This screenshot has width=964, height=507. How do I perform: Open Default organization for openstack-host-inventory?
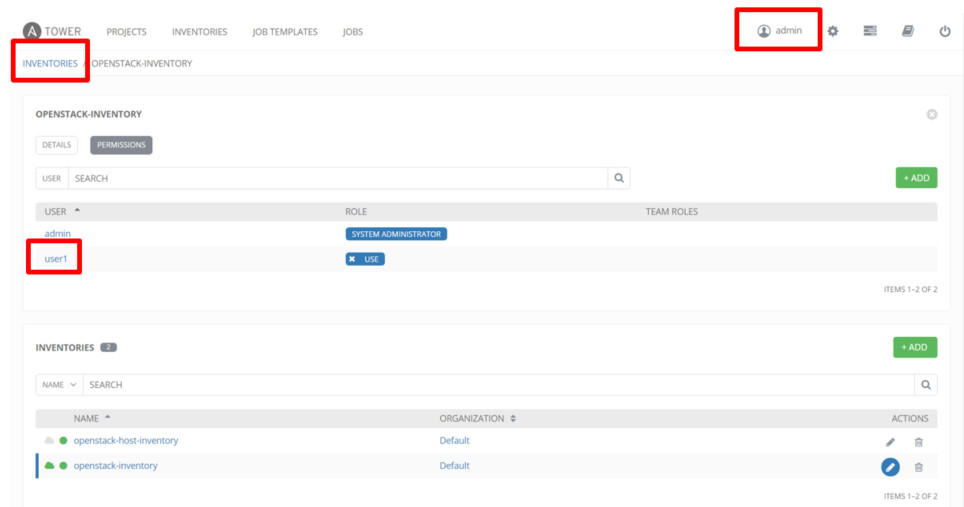(x=454, y=441)
